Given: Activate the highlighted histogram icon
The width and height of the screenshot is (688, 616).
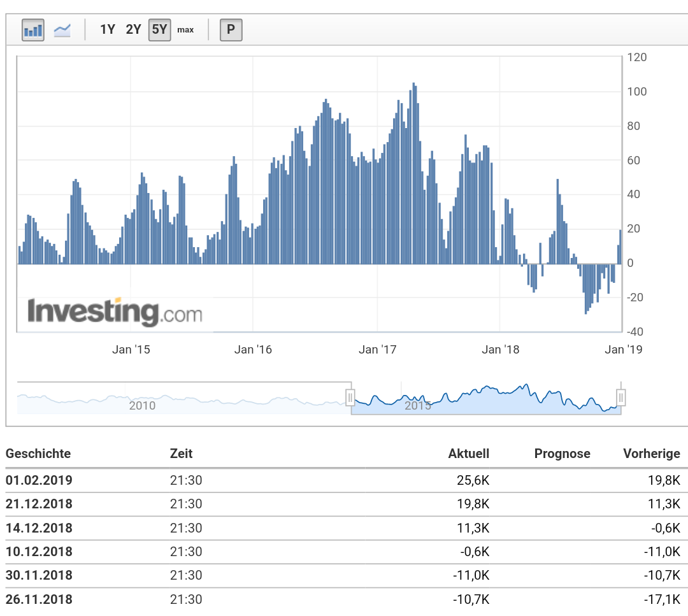Looking at the screenshot, I should [x=32, y=29].
